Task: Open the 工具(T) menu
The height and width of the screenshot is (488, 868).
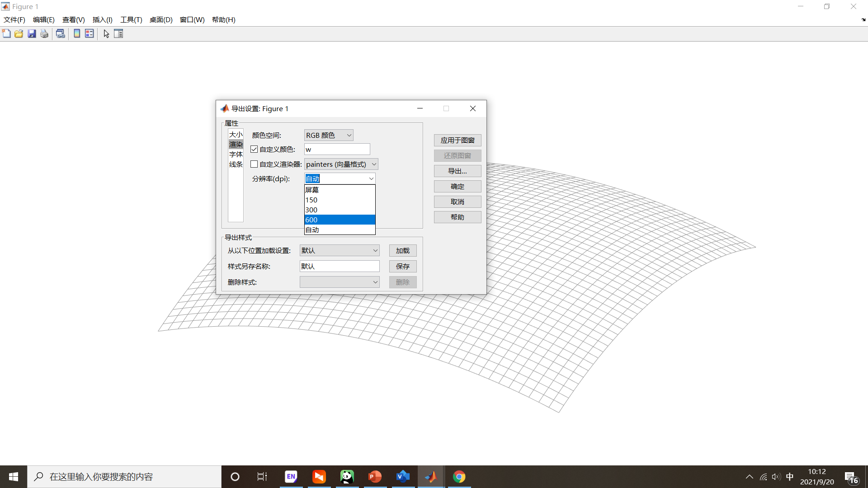Action: click(x=131, y=19)
